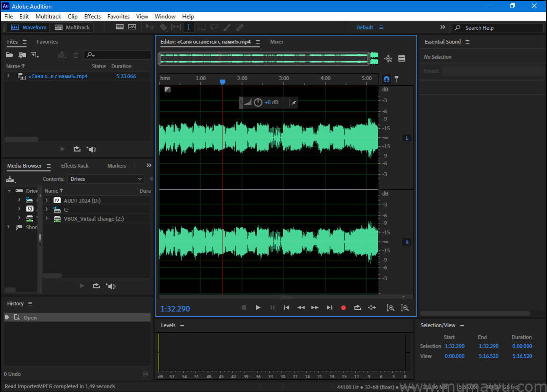Open the Contents drives dropdown

(105, 179)
